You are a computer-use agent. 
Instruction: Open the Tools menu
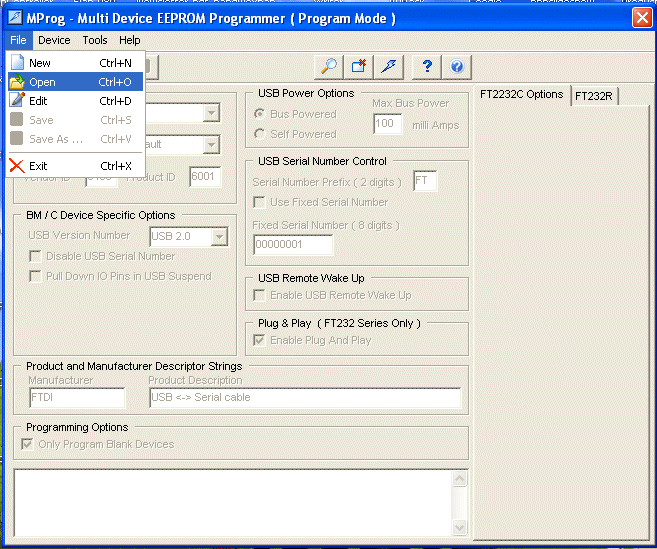(95, 40)
